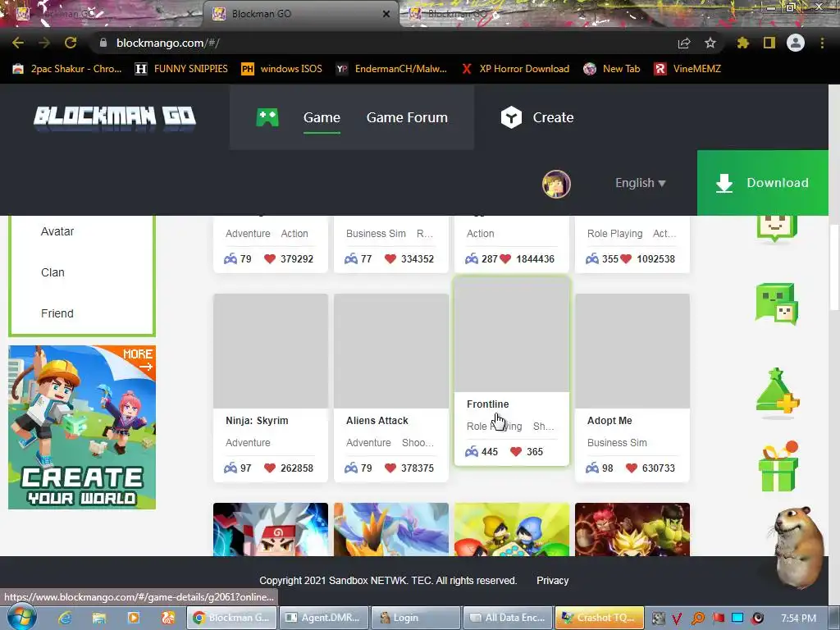Click the Create hexagon icon

(x=511, y=117)
